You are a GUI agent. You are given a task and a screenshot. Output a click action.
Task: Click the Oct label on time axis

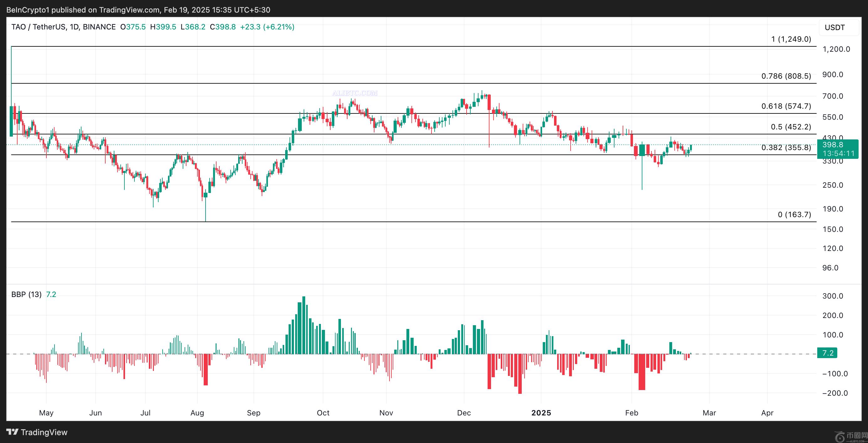(x=323, y=413)
